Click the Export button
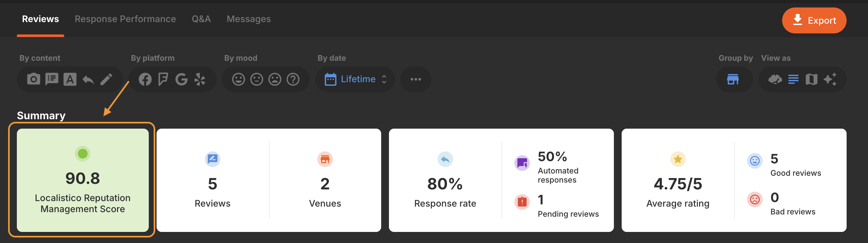This screenshot has height=243, width=868. coord(814,20)
